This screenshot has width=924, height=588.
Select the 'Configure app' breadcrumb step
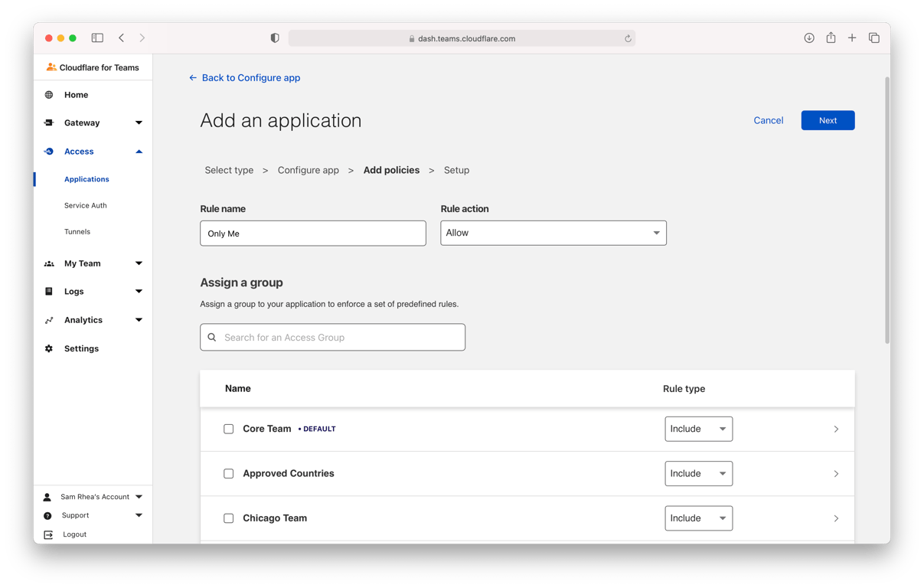click(x=309, y=170)
